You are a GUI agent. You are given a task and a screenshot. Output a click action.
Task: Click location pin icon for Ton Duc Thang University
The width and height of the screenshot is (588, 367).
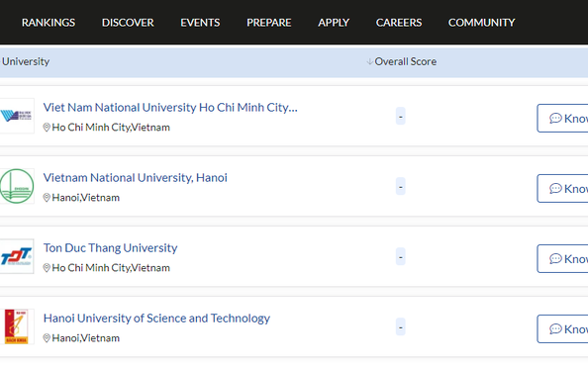pyautogui.click(x=47, y=268)
